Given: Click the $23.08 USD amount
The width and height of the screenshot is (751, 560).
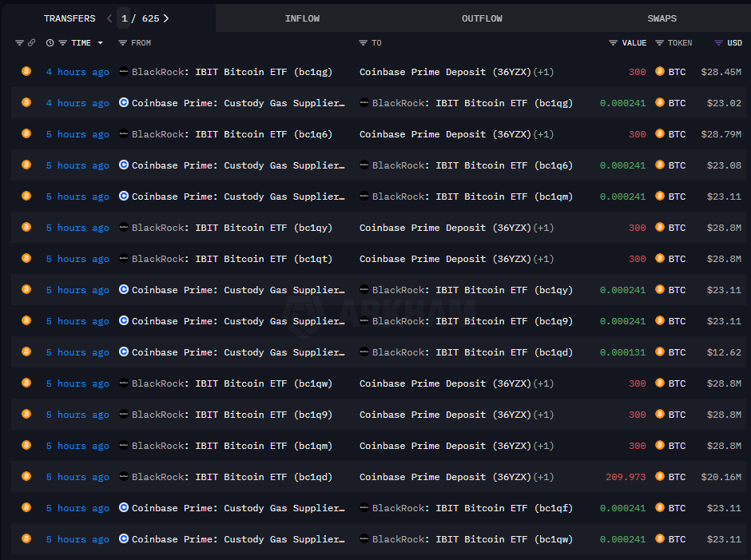Looking at the screenshot, I should pyautogui.click(x=724, y=165).
